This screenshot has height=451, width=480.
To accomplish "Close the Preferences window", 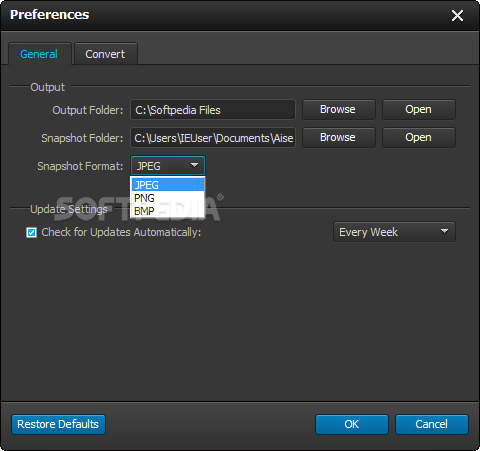I will pos(457,15).
